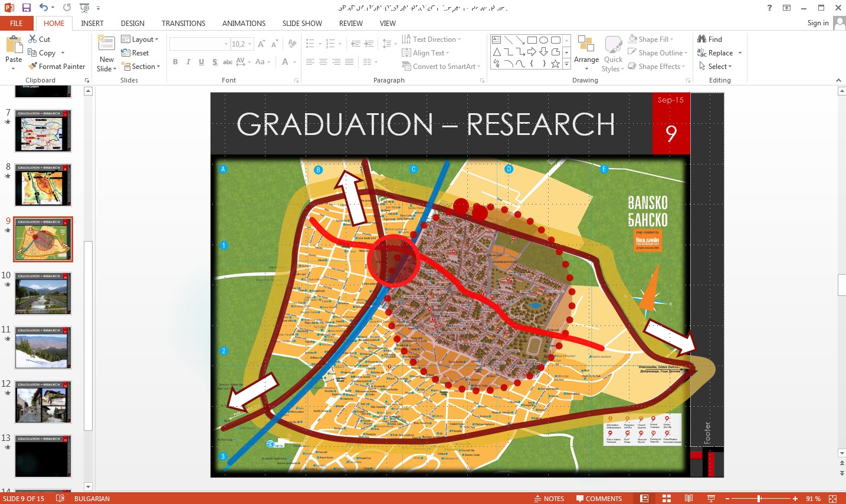Open the TRANSITIONS tab
Screen dimensions: 846x504
[x=183, y=24]
